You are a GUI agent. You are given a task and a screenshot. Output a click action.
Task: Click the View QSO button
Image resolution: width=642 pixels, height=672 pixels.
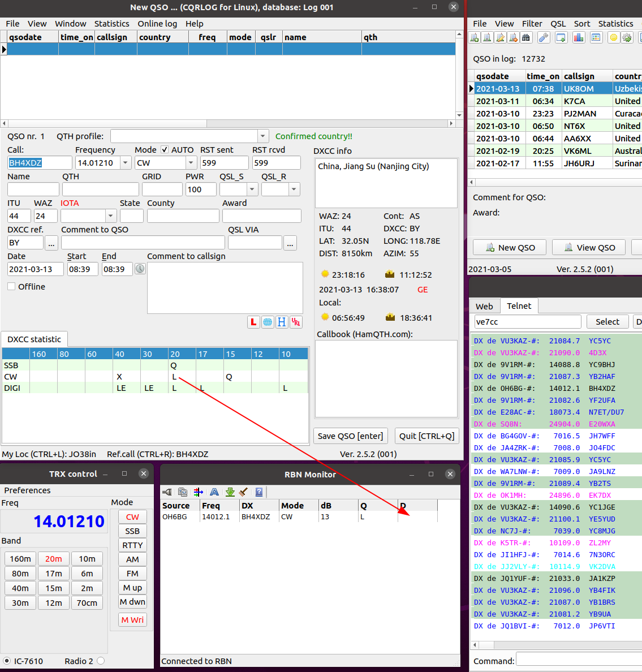click(589, 247)
